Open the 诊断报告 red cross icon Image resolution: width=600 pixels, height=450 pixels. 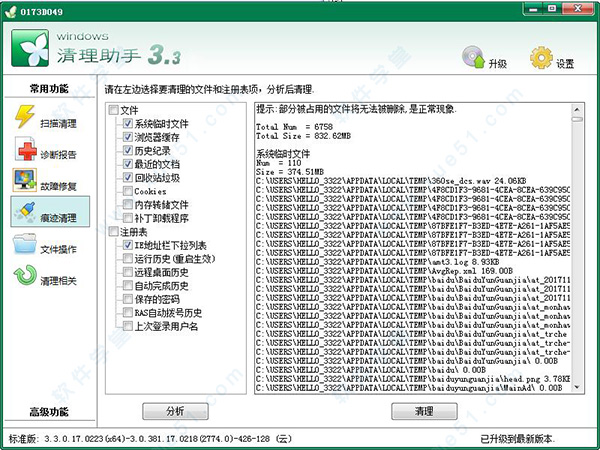[x=26, y=149]
